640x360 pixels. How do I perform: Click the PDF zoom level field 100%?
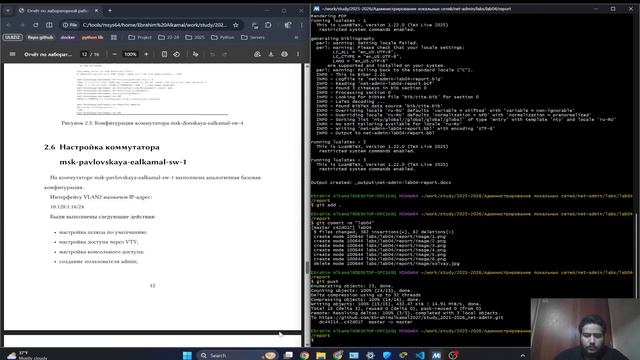tap(130, 54)
